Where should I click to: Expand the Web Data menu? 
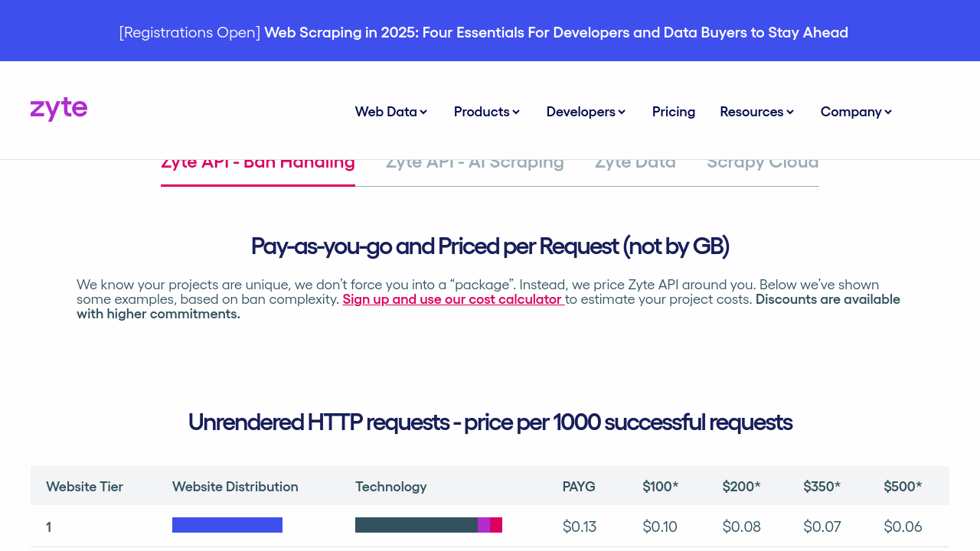pos(391,112)
